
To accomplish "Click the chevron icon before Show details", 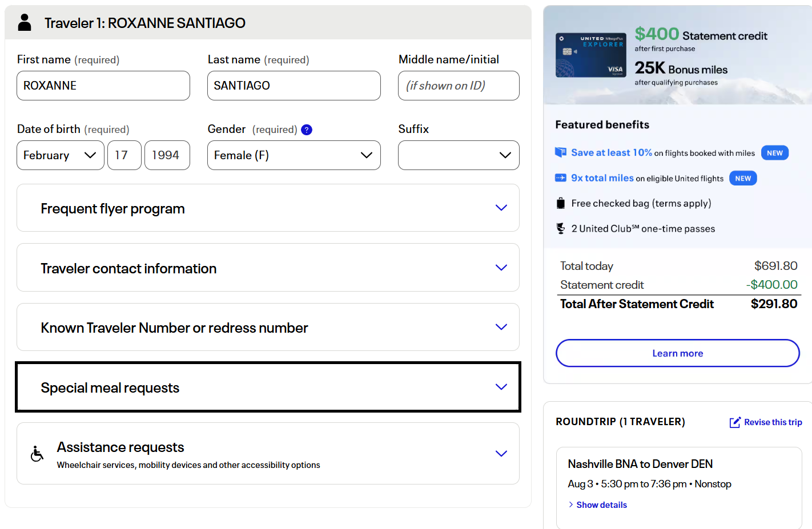I will coord(571,504).
